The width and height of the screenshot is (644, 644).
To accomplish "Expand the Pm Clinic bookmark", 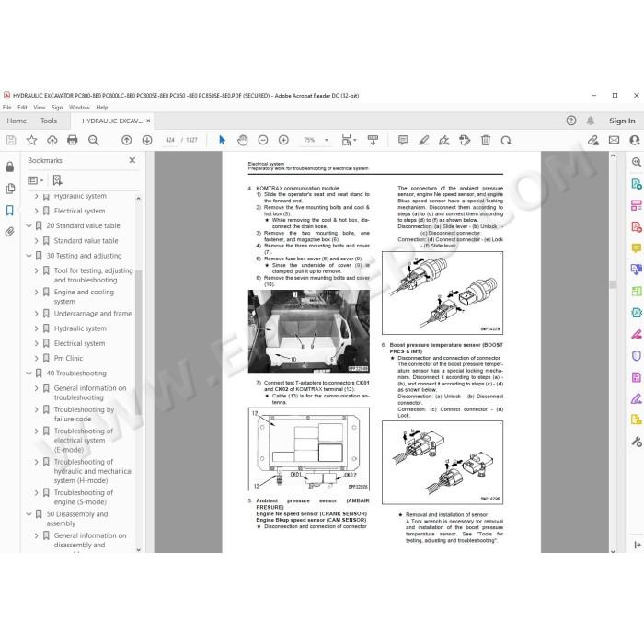I will (36, 359).
